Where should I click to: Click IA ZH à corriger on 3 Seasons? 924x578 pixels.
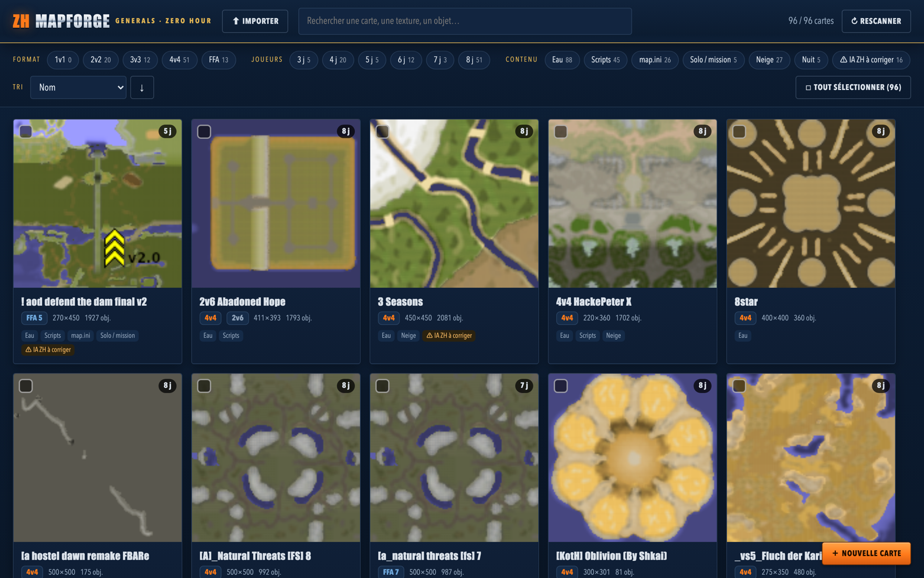click(x=449, y=335)
